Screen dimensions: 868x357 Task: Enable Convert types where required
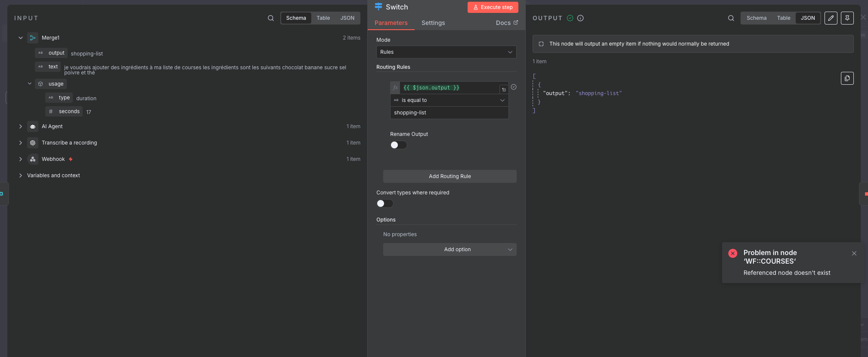[x=384, y=203]
